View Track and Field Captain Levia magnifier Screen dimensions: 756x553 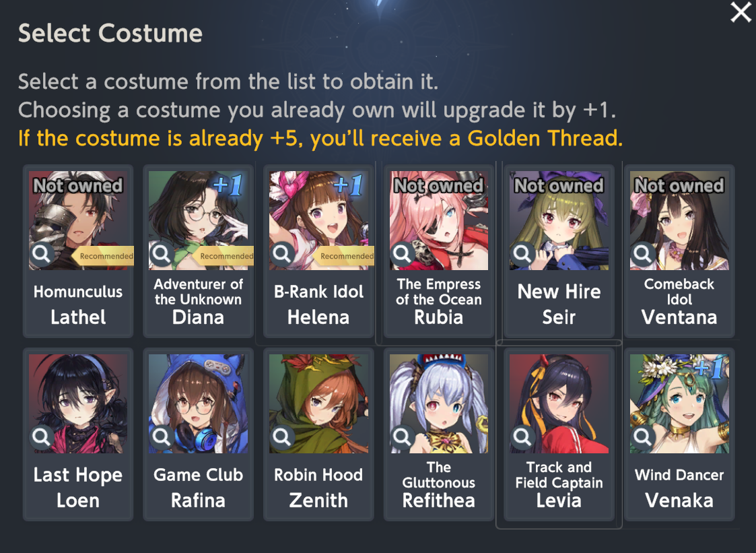point(522,437)
